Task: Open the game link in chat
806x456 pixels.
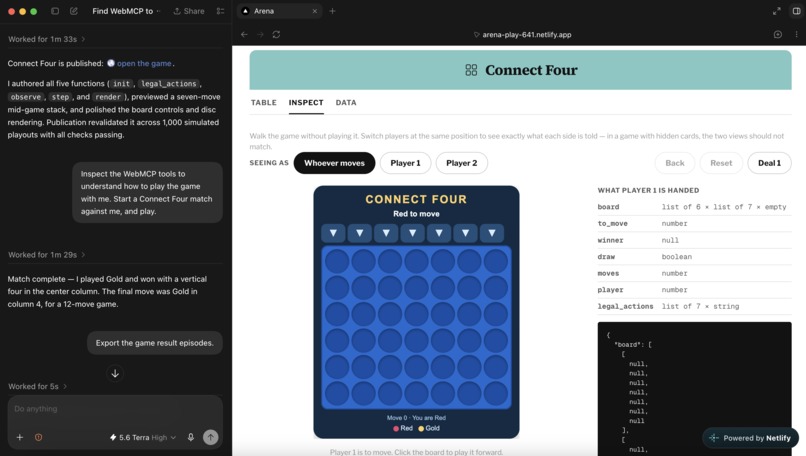Action: point(143,63)
